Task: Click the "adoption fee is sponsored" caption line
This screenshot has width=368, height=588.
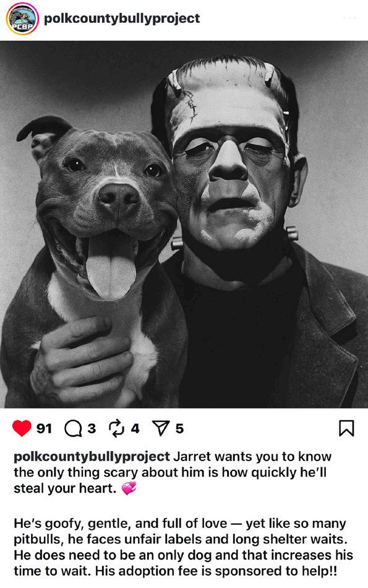Action: coord(176,571)
